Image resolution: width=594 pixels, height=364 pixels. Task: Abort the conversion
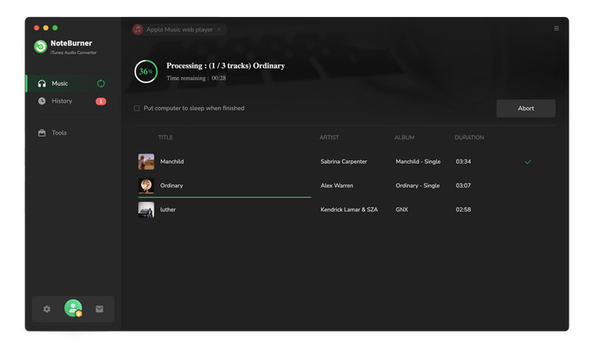tap(526, 109)
